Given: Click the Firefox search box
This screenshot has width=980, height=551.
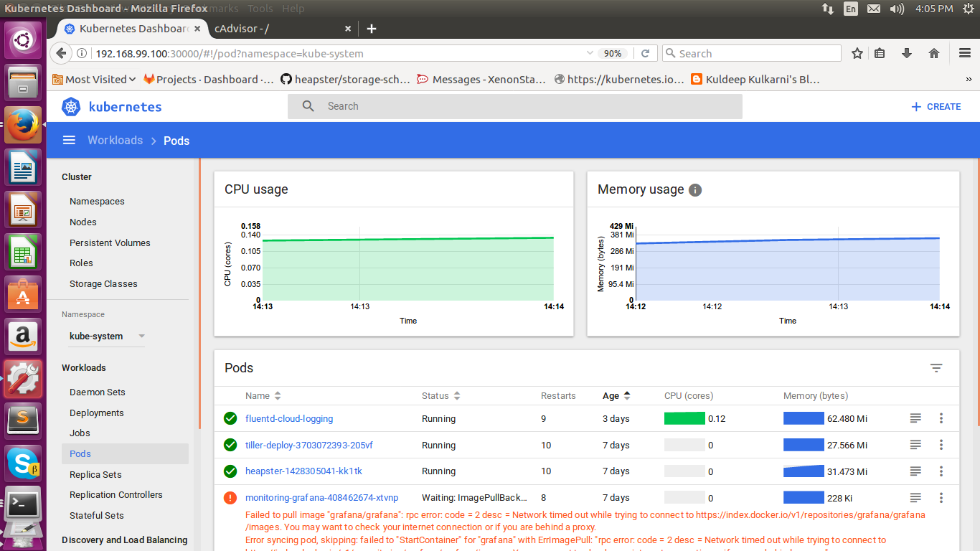Looking at the screenshot, I should click(751, 53).
